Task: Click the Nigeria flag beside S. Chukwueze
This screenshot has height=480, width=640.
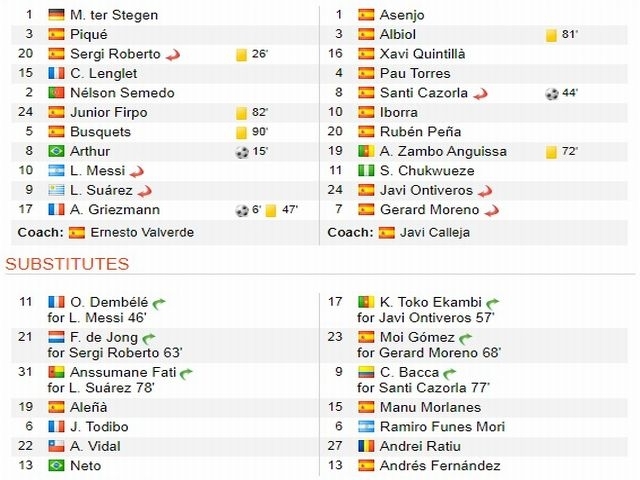Action: tap(366, 171)
